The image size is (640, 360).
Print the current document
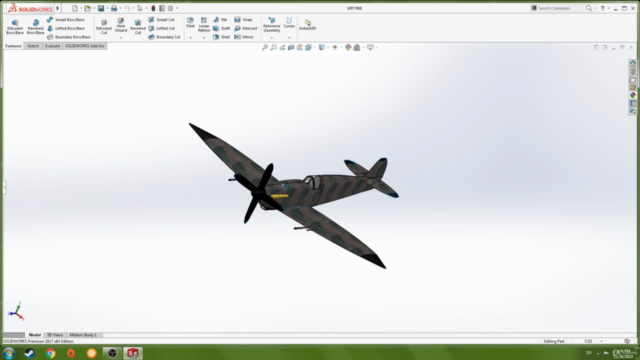pyautogui.click(x=114, y=8)
